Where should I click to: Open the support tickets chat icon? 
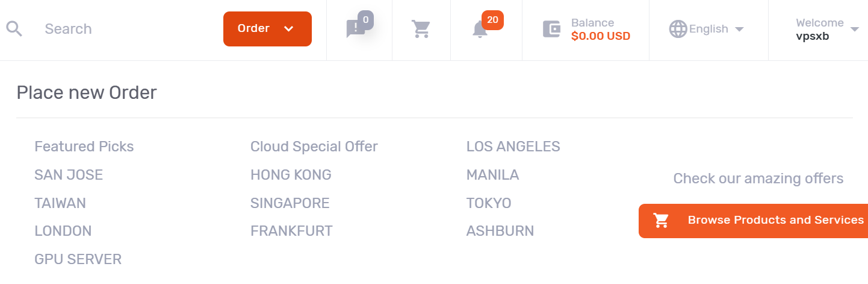[356, 29]
